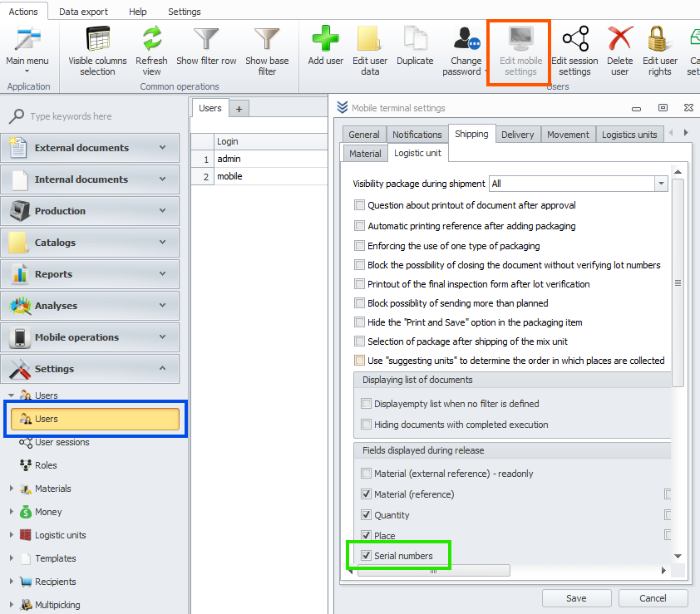Enable Question about printout after approval
The width and height of the screenshot is (700, 614).
pyautogui.click(x=359, y=205)
